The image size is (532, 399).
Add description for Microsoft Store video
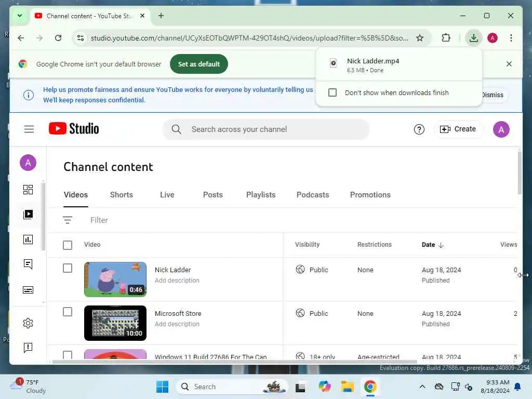coord(177,324)
